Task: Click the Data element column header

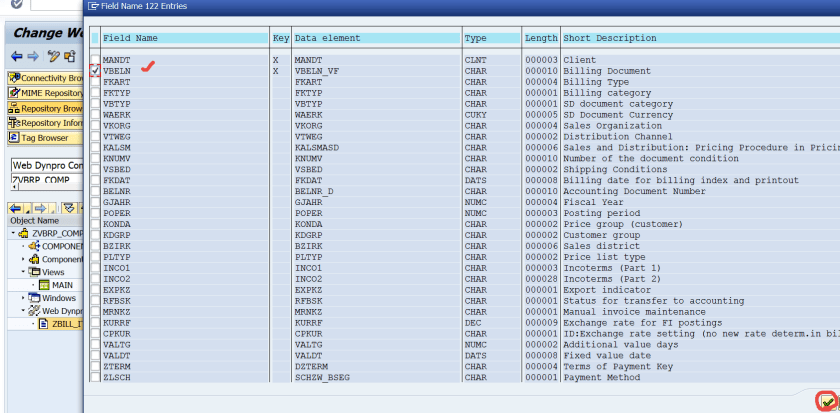Action: pos(377,38)
